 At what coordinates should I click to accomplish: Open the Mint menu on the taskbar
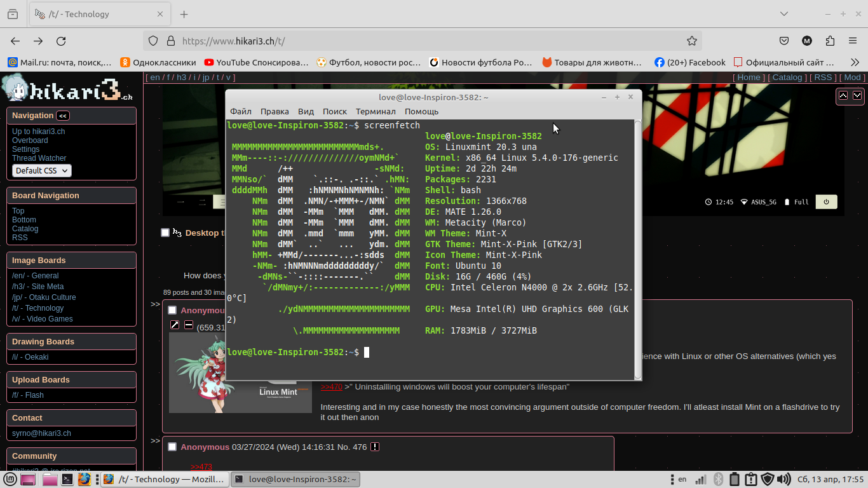coord(11,479)
